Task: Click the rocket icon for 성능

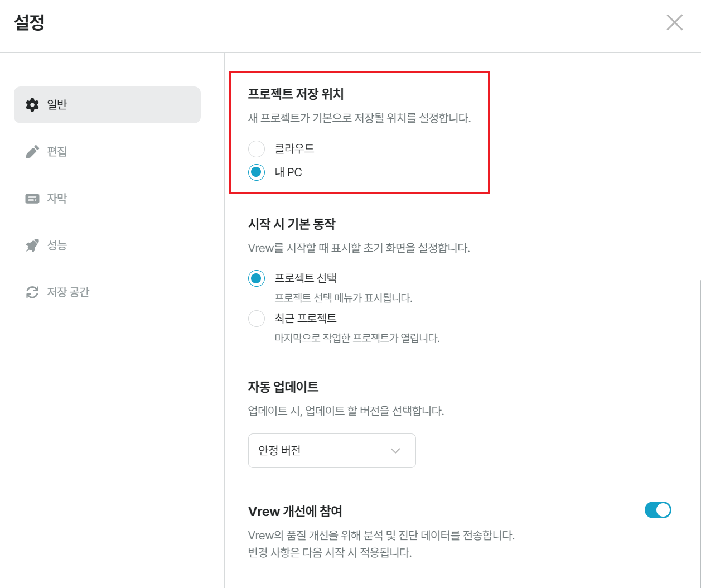Action: click(33, 245)
